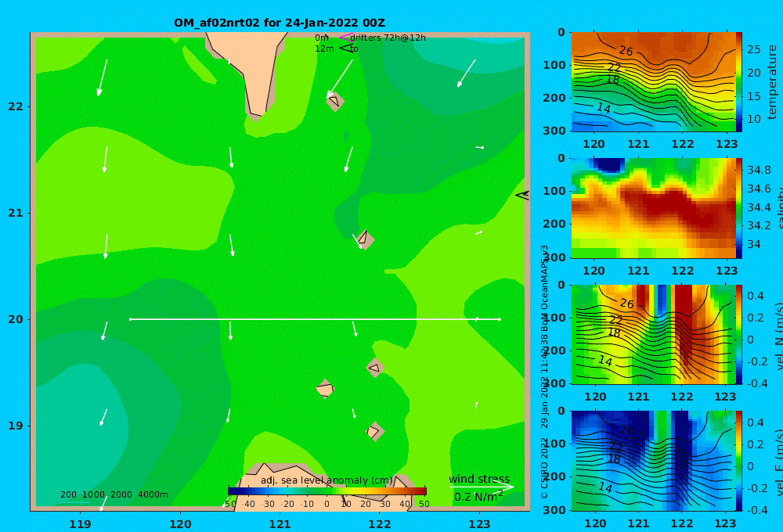The image size is (783, 532).
Task: Click the longitude 123 label on main map
Action: [x=479, y=524]
